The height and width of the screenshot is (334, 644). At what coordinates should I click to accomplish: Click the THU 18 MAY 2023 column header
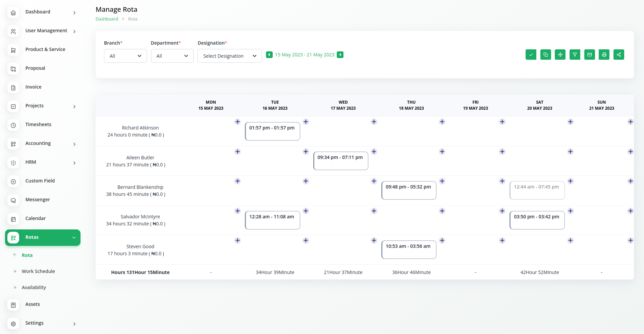click(411, 105)
